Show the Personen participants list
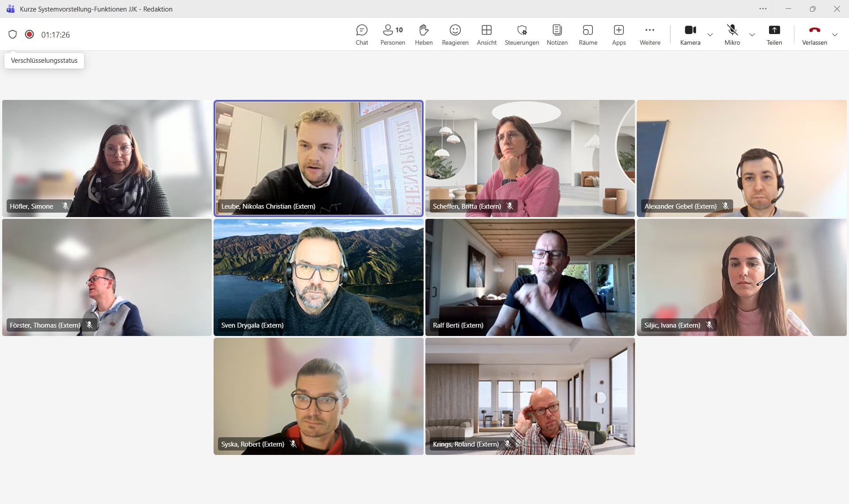Viewport: 849px width, 504px height. click(392, 34)
